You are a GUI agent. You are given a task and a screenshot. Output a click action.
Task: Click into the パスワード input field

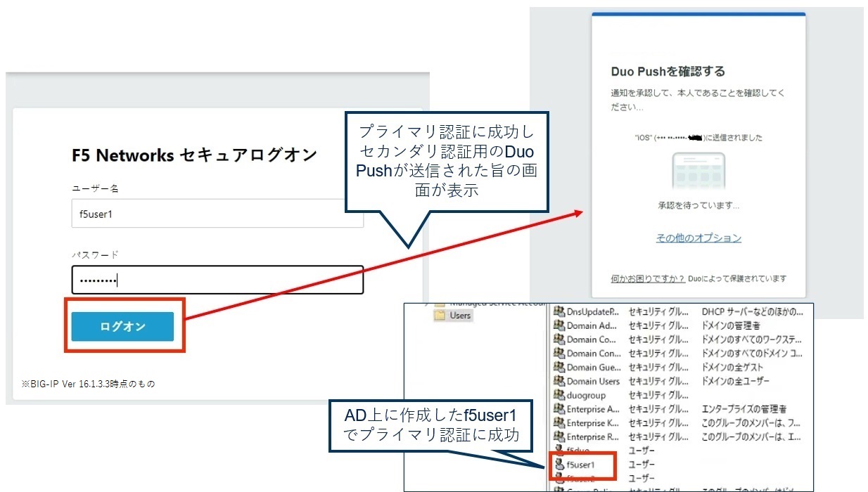[217, 280]
